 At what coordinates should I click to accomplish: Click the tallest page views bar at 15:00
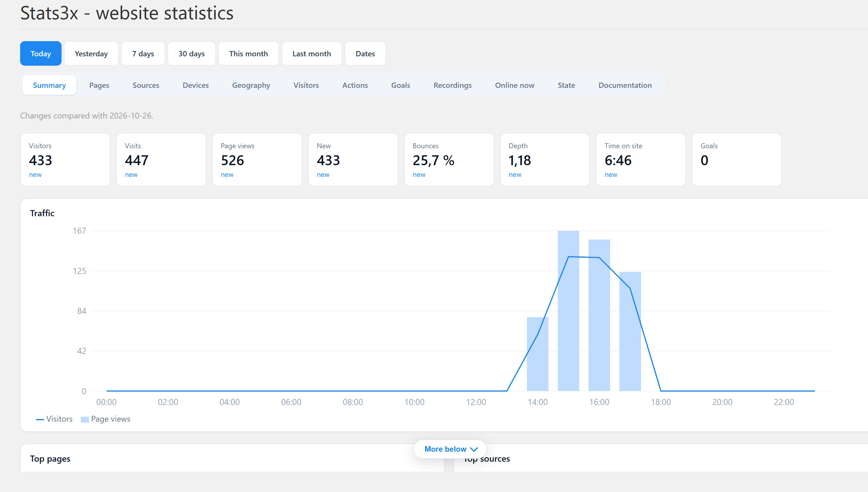(x=568, y=311)
